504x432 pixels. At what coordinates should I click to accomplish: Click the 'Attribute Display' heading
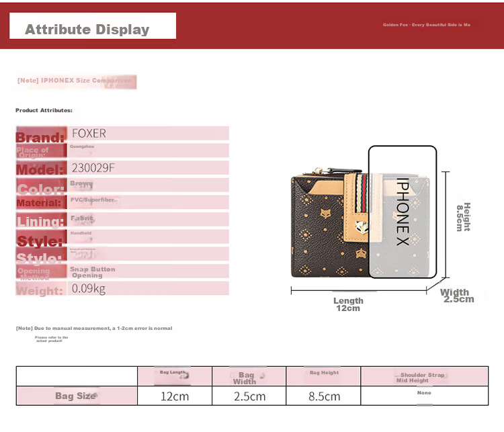(87, 30)
